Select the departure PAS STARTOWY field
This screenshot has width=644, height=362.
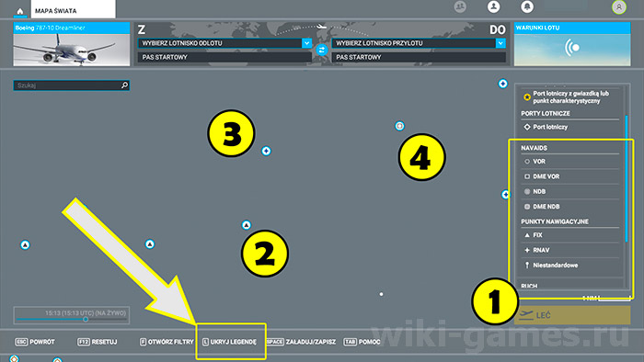coord(224,57)
